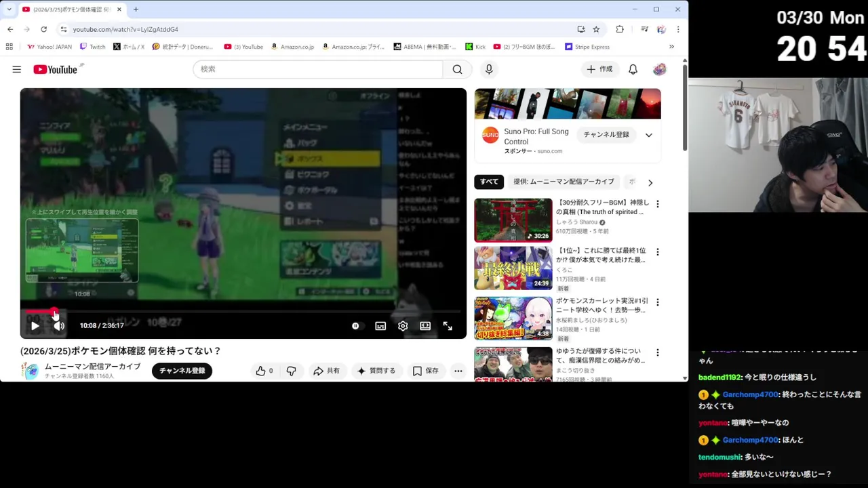Expand the Suno Pro ad chevron

tap(648, 135)
